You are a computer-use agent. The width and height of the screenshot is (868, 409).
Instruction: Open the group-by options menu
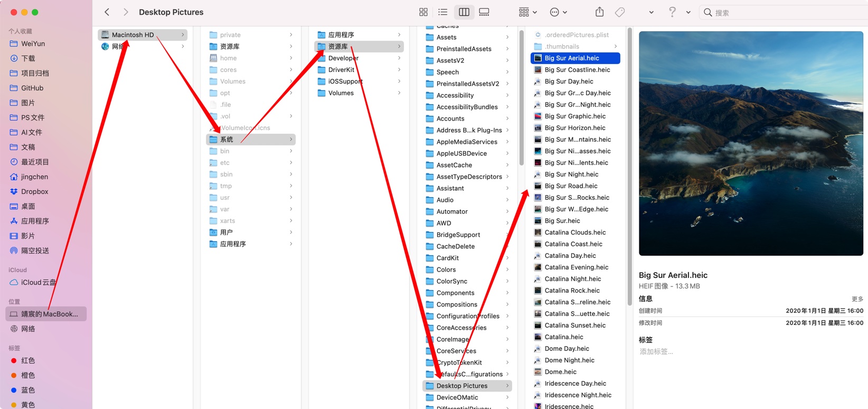point(527,12)
